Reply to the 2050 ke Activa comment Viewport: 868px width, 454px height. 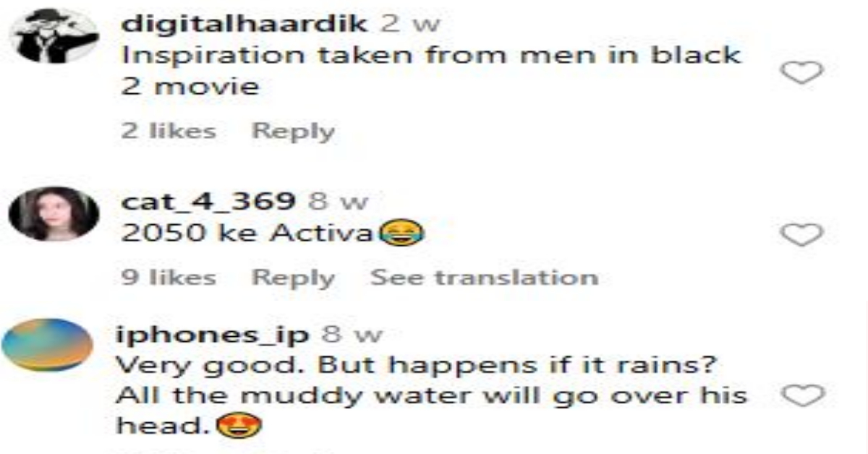tap(293, 278)
